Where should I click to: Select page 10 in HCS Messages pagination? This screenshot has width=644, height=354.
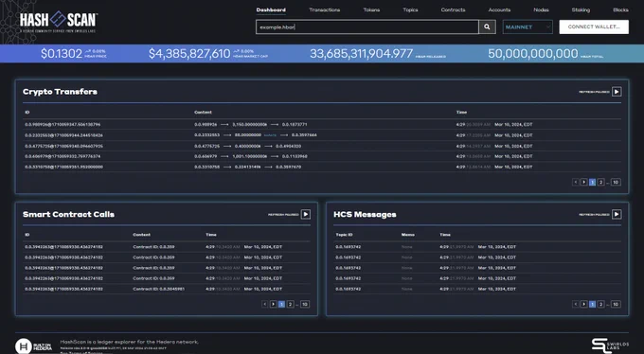616,305
